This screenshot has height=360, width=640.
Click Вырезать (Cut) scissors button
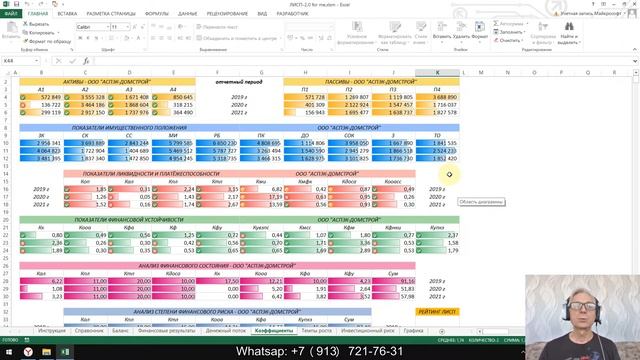pos(36,24)
